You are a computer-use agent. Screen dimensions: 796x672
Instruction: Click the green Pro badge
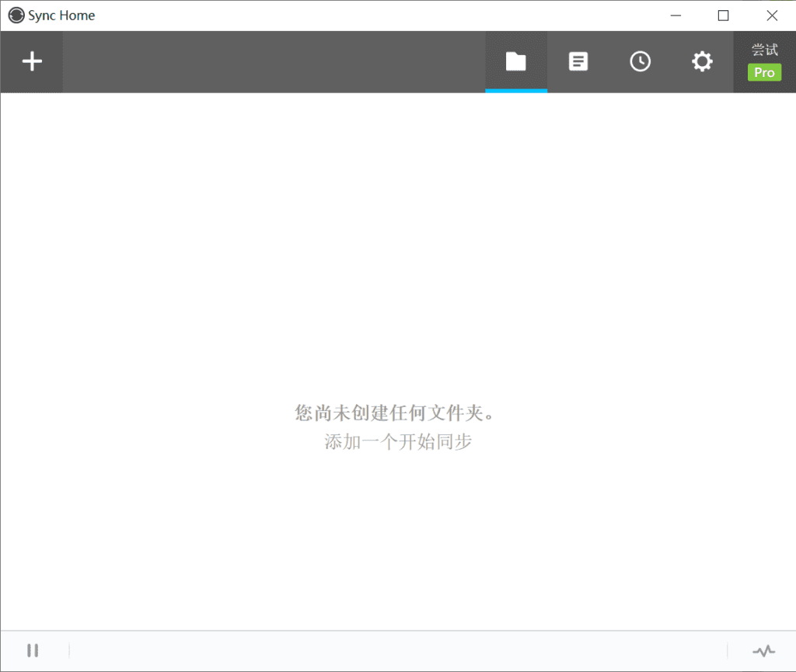point(764,72)
